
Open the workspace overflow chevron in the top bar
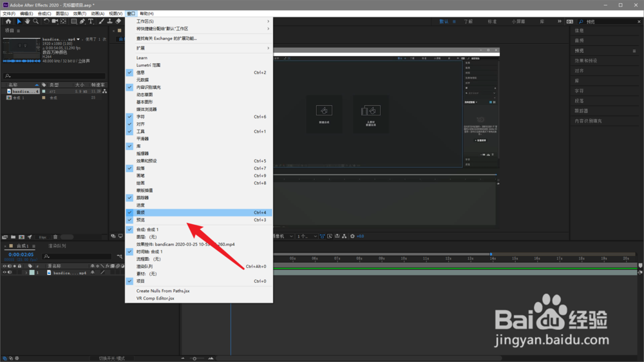tap(560, 21)
